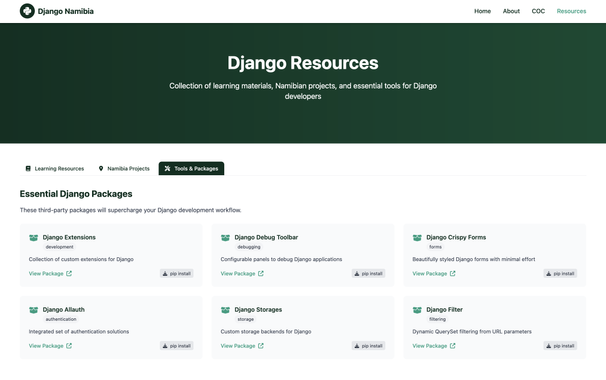Image resolution: width=606 pixels, height=380 pixels.
Task: Click external-link icon on Django Filter card
Action: [453, 346]
